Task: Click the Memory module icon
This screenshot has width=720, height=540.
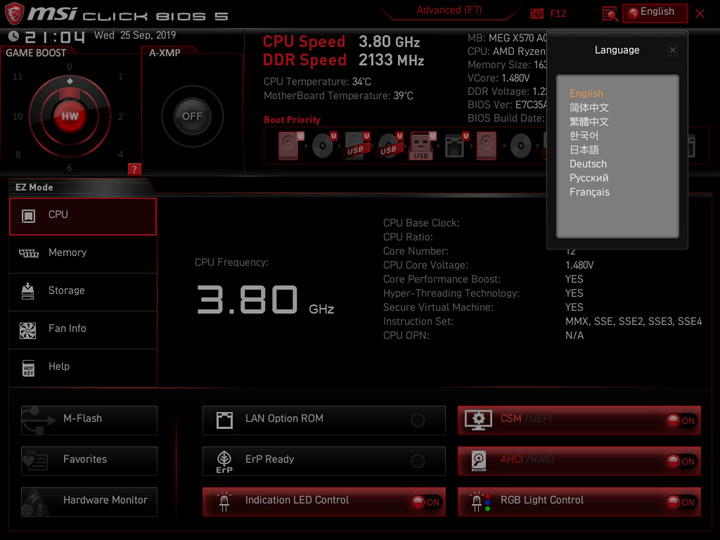Action: (x=28, y=253)
